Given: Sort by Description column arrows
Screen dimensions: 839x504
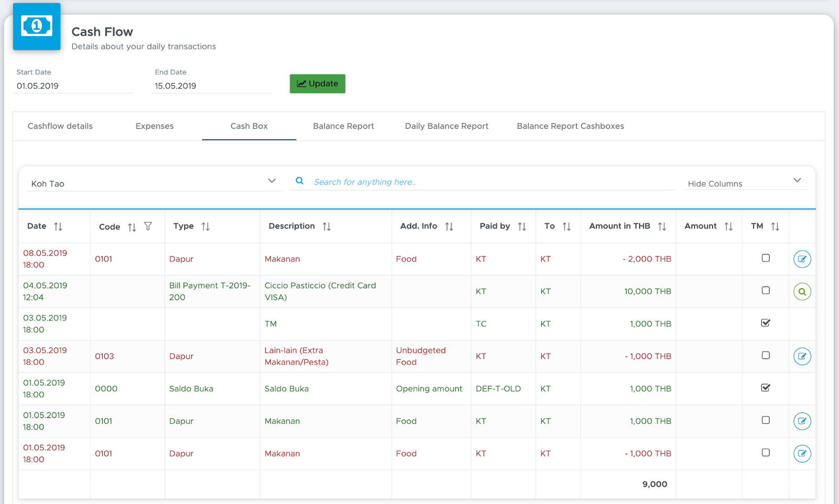Looking at the screenshot, I should click(x=327, y=226).
